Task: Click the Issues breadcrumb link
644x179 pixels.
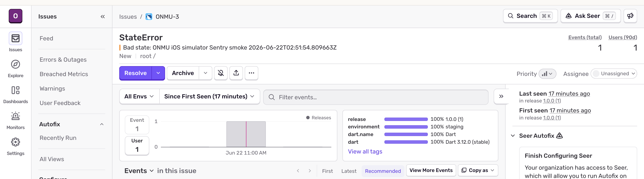Action: click(128, 17)
